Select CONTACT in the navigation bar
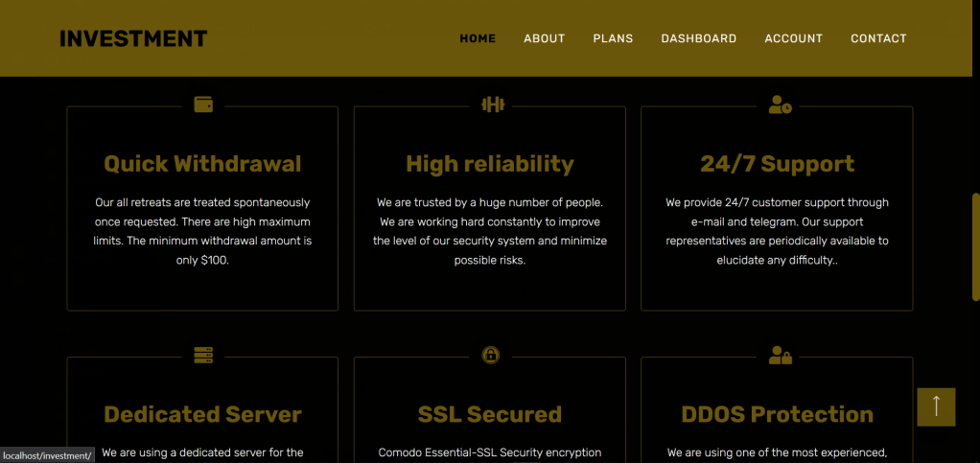This screenshot has width=980, height=463. (878, 38)
